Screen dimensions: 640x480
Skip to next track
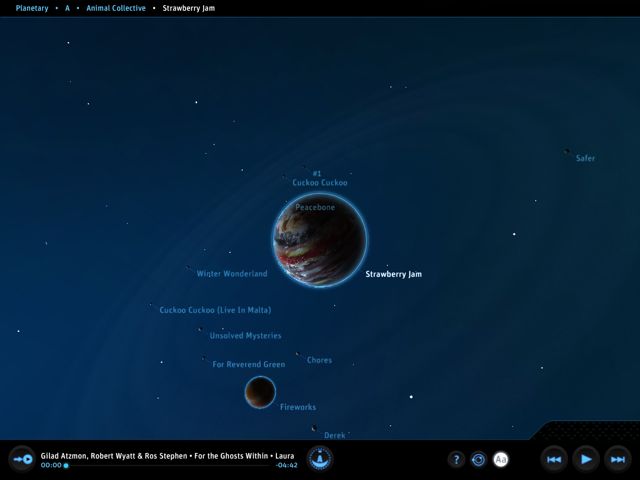click(618, 460)
